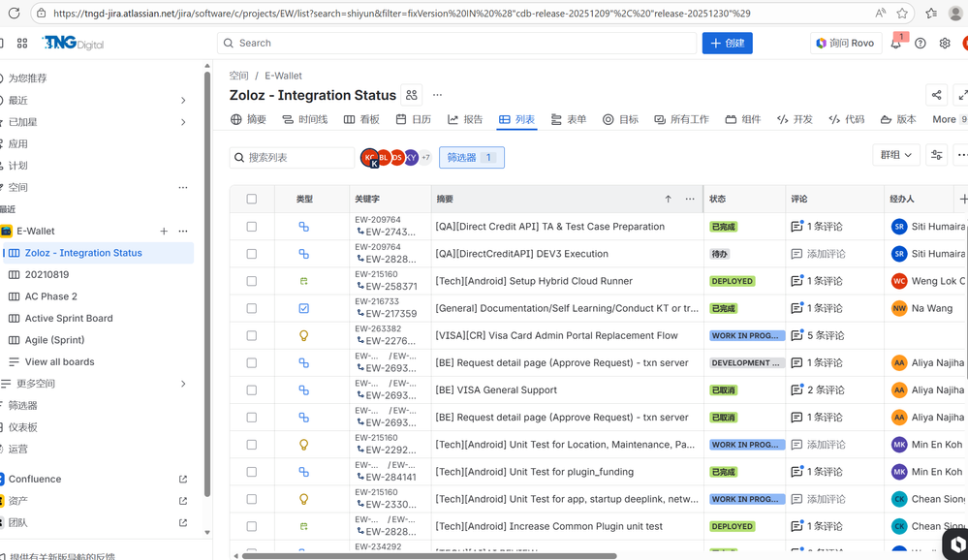This screenshot has height=560, width=968.
Task: Check the Documentation/Self Learning row checkbox
Action: [251, 308]
